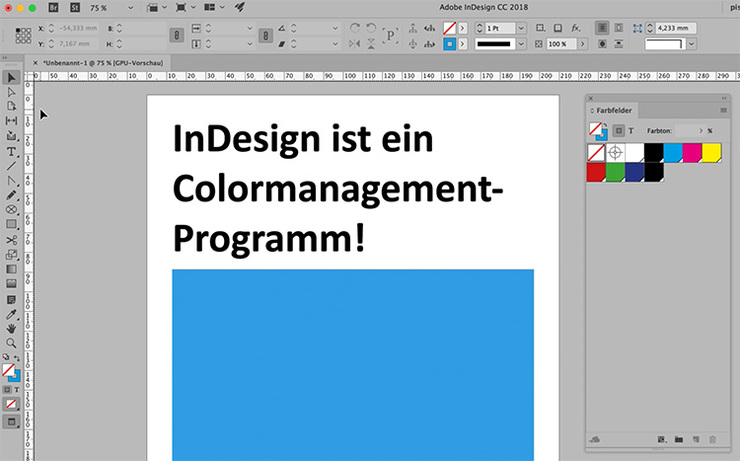The height and width of the screenshot is (461, 740).
Task: Toggle formatting affects container in Farbfelder panel
Action: (x=618, y=131)
